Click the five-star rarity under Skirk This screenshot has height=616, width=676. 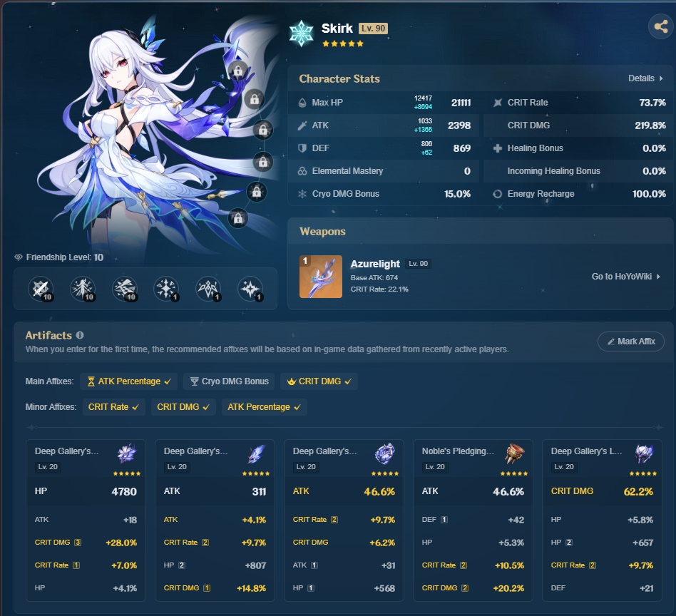point(343,43)
